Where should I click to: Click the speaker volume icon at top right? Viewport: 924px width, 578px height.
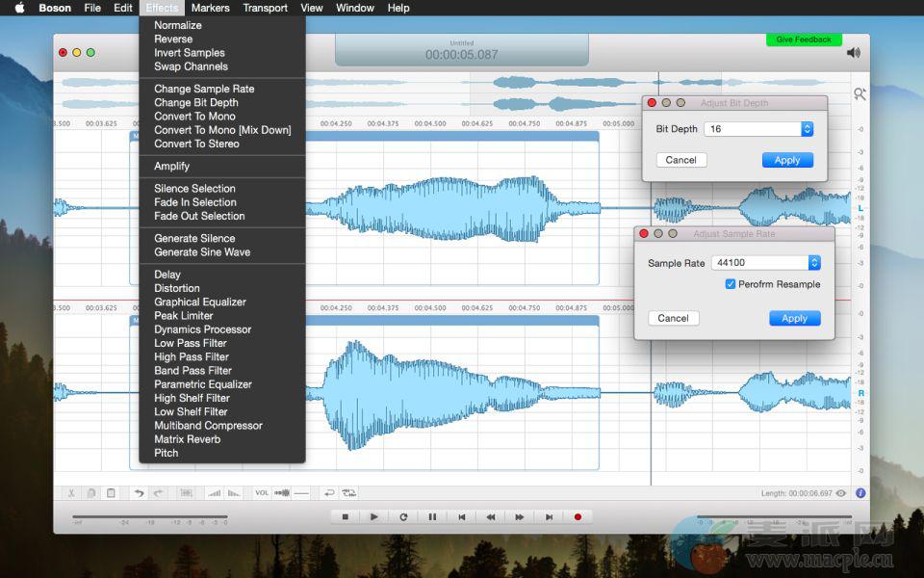[853, 53]
